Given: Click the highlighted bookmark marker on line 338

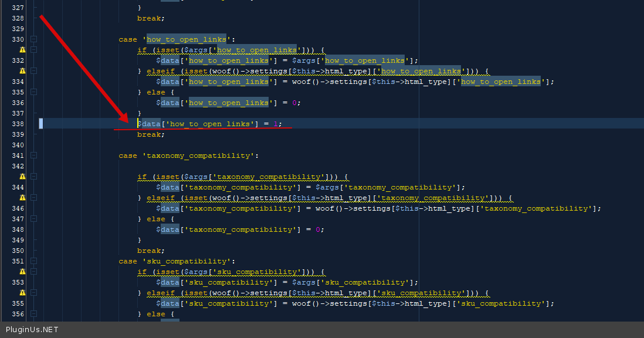Looking at the screenshot, I should [41, 124].
